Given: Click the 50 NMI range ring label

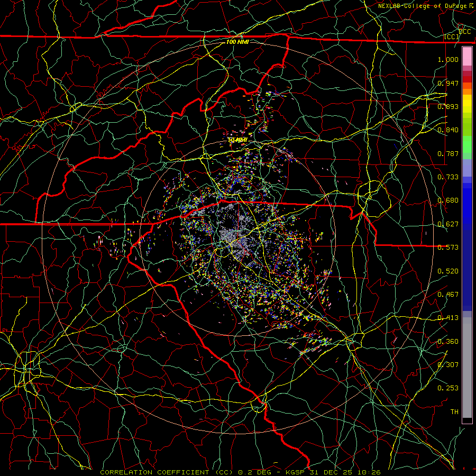Looking at the screenshot, I should coord(237,140).
